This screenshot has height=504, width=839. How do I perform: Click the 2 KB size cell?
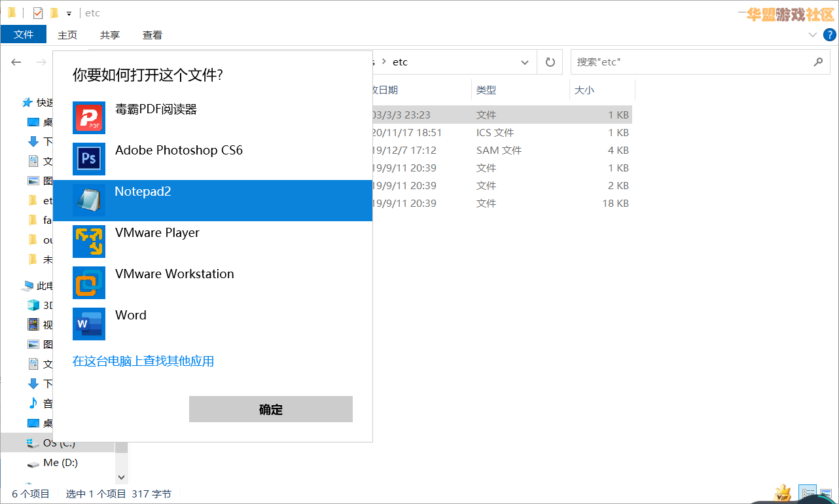click(x=618, y=185)
